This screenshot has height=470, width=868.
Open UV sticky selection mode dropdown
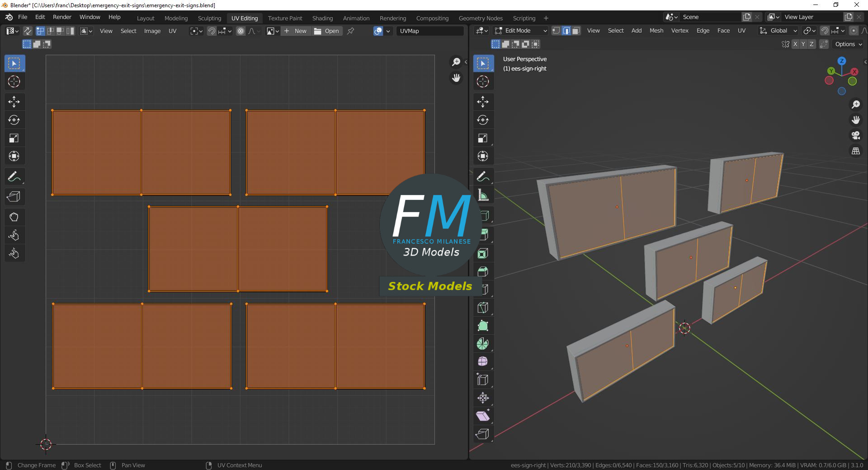(x=86, y=31)
